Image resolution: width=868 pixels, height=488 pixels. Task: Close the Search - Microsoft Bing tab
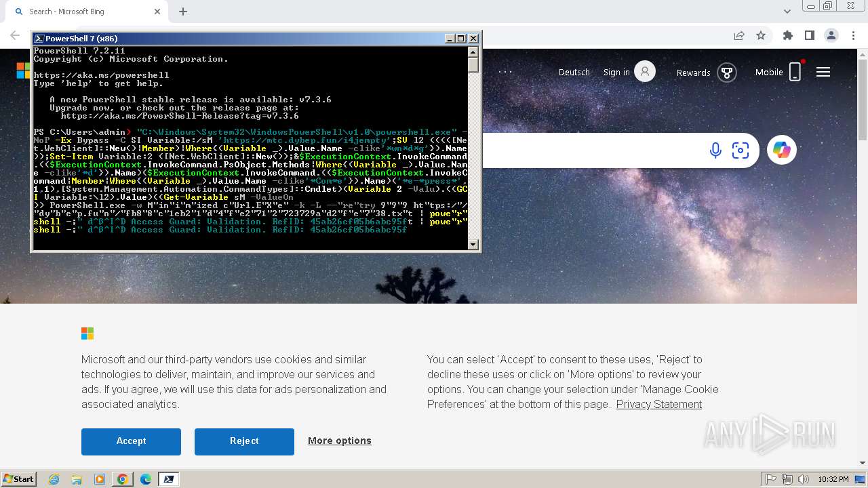click(157, 12)
